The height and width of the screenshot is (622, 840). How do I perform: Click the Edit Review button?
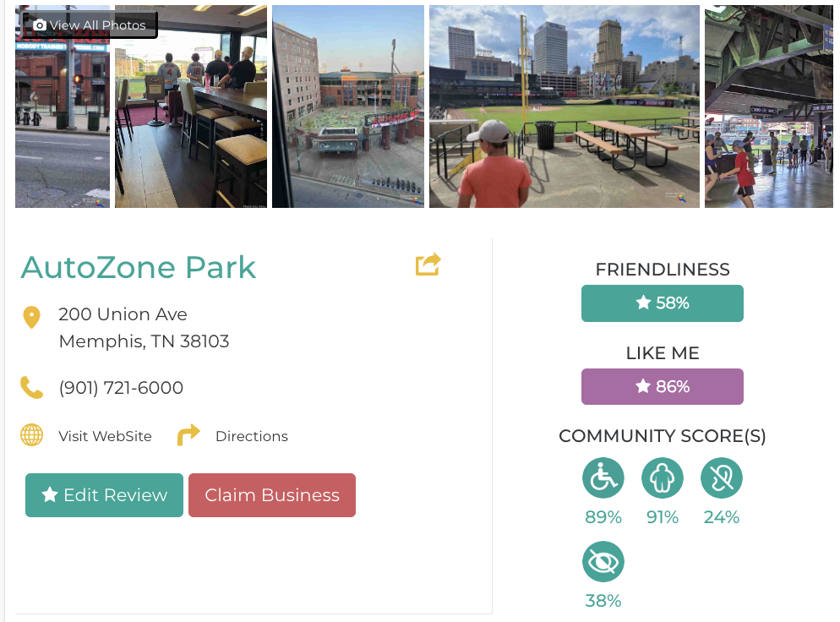coord(105,495)
